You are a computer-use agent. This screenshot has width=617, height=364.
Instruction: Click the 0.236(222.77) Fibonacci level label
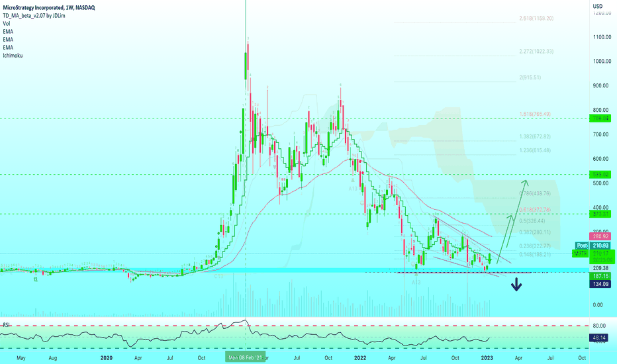(535, 246)
